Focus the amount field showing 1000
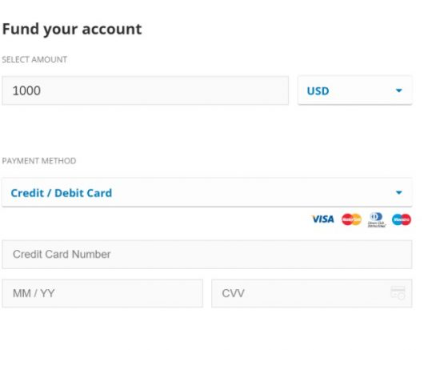Image resolution: width=422 pixels, height=365 pixels. [145, 90]
